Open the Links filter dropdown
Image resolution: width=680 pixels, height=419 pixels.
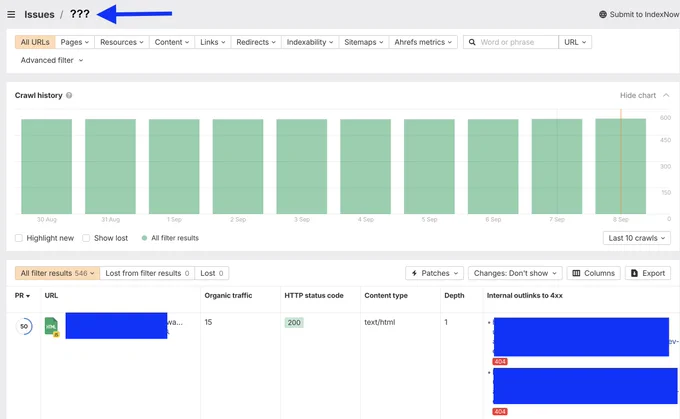click(212, 42)
